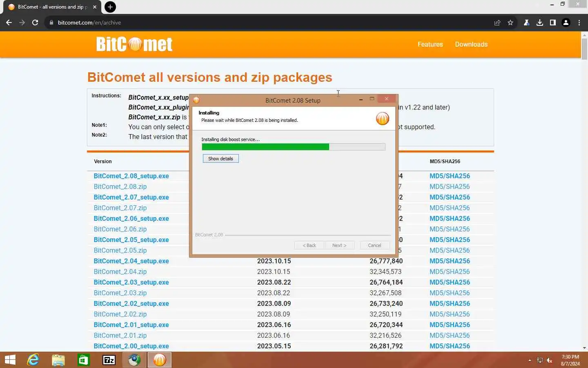The image size is (588, 368).
Task: Download BitComet_2.07_setup.exe
Action: click(x=131, y=197)
